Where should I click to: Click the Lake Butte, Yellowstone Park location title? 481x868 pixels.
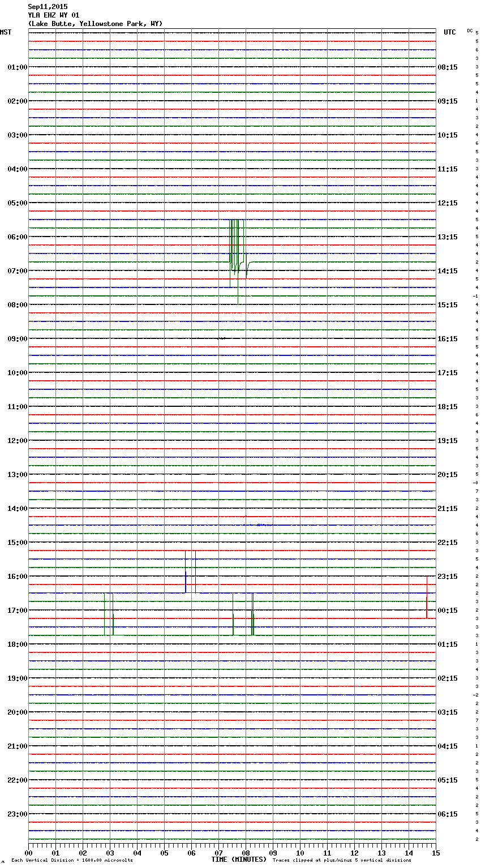tap(95, 24)
